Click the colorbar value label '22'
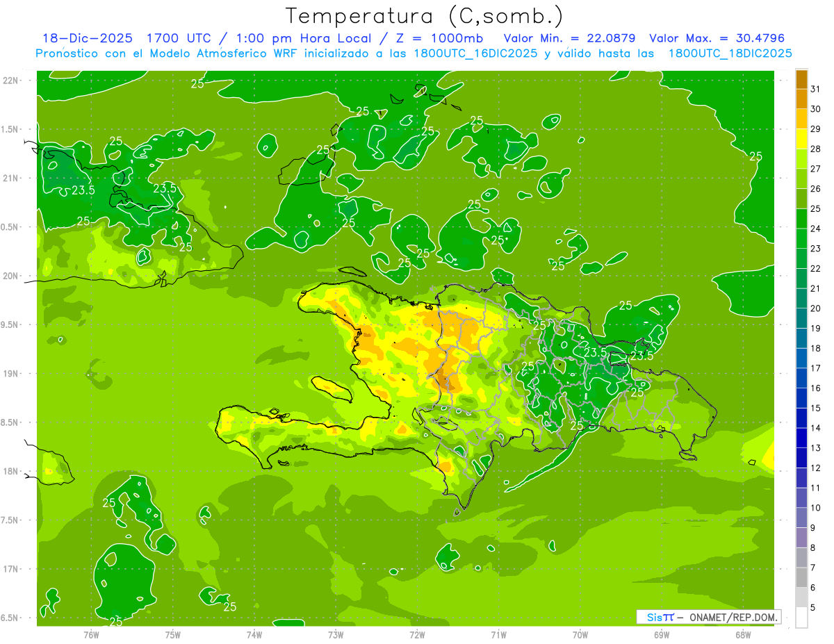The height and width of the screenshot is (644, 834). click(815, 268)
